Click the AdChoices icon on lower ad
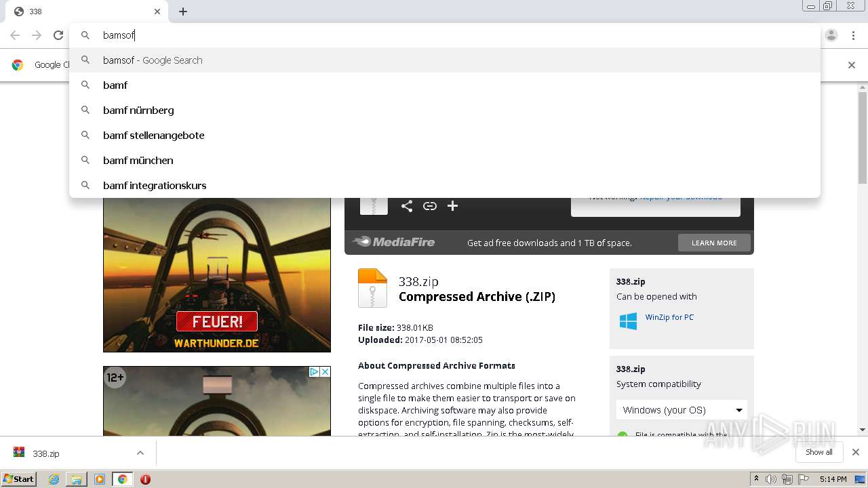The image size is (868, 488). click(314, 371)
